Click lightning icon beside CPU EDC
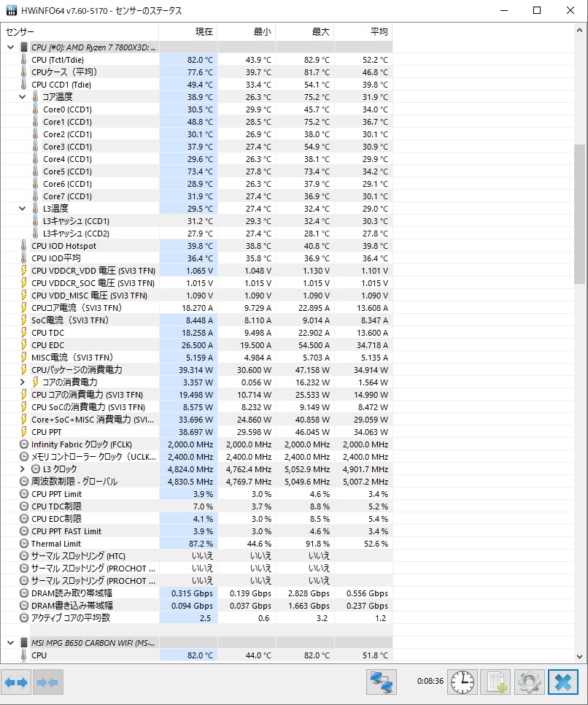588x705 pixels. [x=24, y=345]
